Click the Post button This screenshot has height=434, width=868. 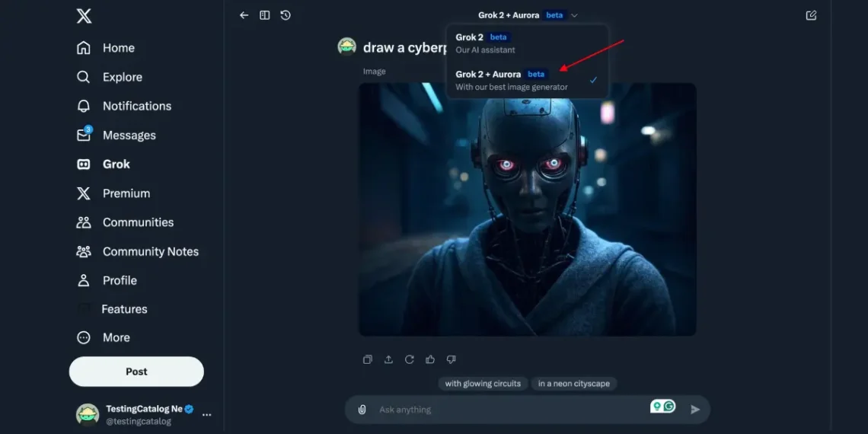click(x=136, y=372)
